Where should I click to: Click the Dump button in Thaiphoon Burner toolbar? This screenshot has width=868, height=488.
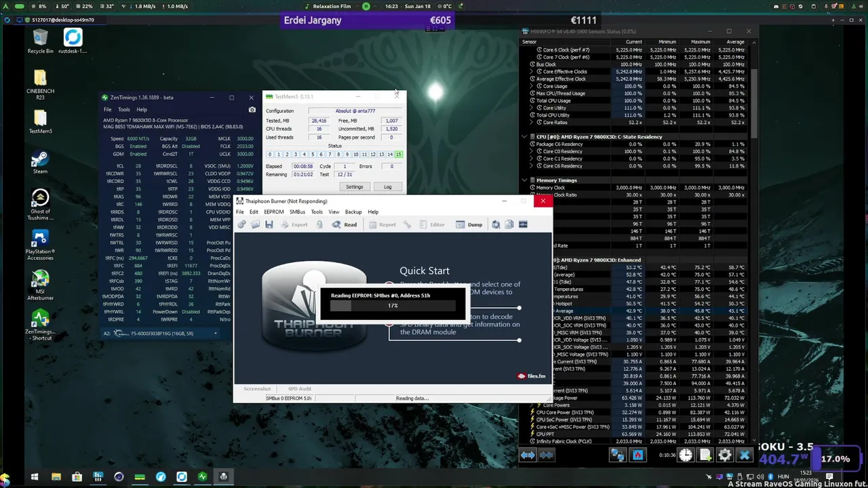pyautogui.click(x=469, y=224)
